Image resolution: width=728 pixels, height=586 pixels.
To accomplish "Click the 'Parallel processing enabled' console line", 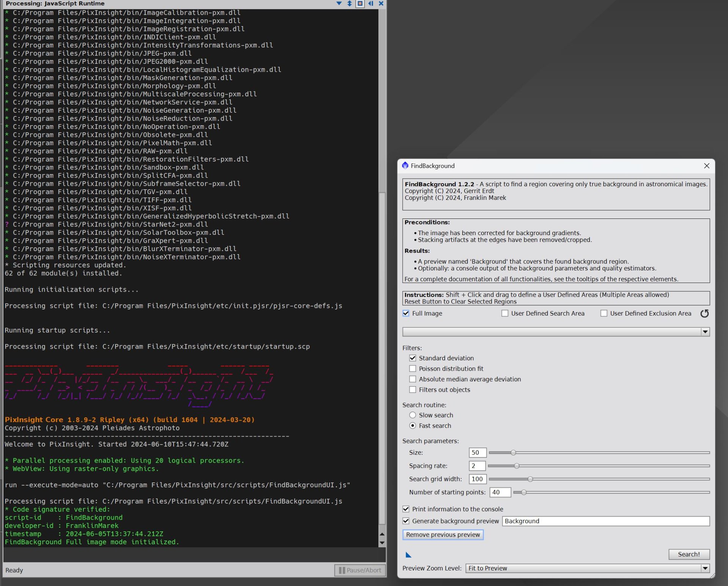I will (x=124, y=460).
